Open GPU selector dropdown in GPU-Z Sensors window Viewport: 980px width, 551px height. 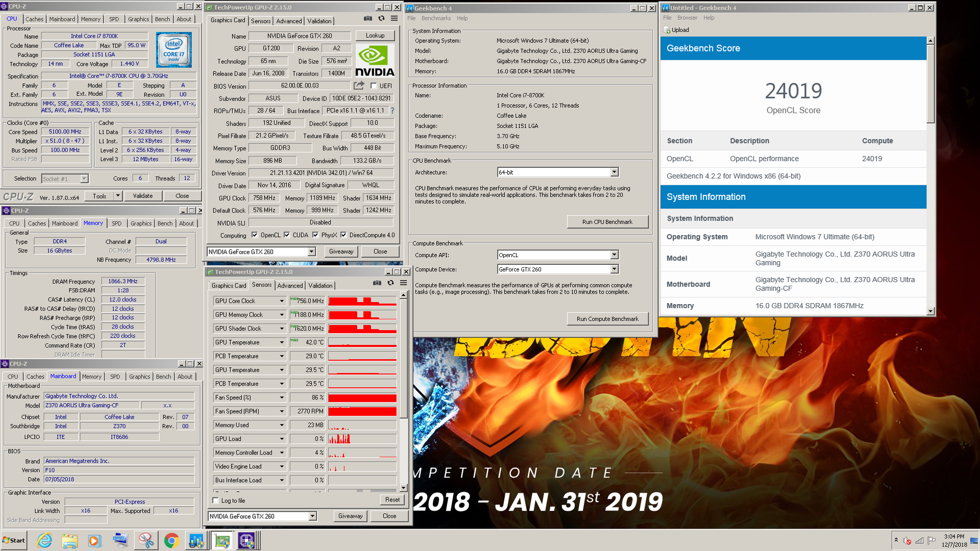point(312,516)
